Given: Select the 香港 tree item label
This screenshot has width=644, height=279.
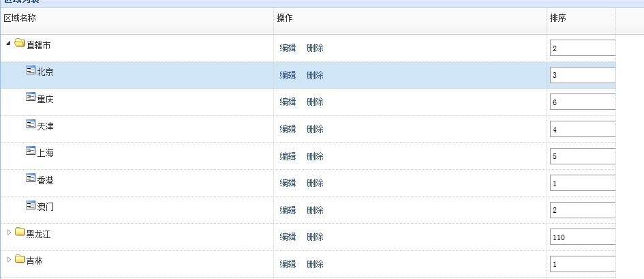Looking at the screenshot, I should pos(46,179).
